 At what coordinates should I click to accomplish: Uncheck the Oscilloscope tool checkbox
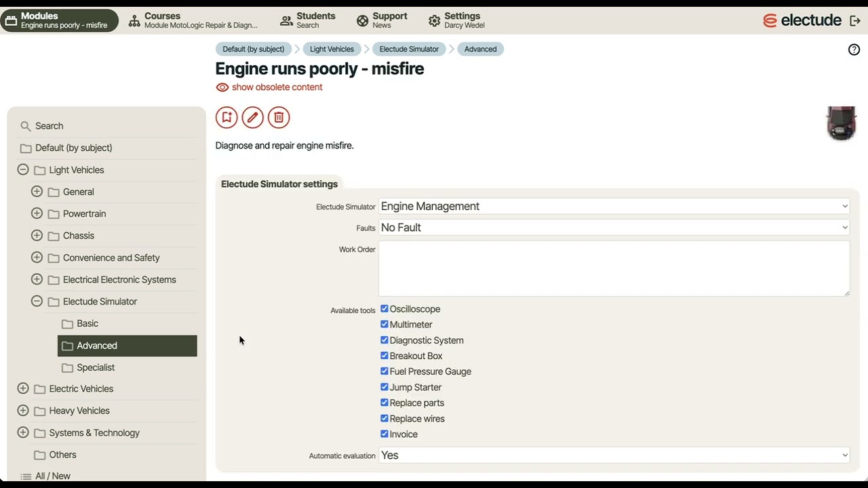tap(384, 309)
